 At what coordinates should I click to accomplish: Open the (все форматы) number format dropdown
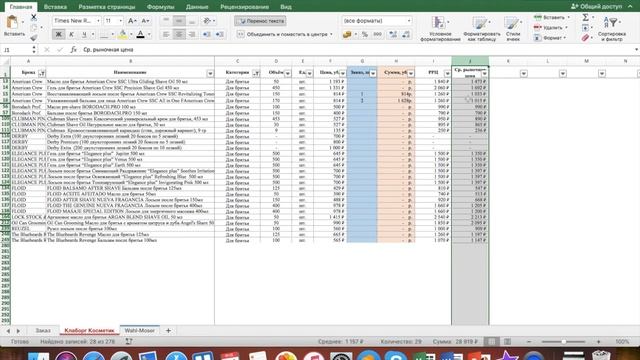tap(409, 21)
